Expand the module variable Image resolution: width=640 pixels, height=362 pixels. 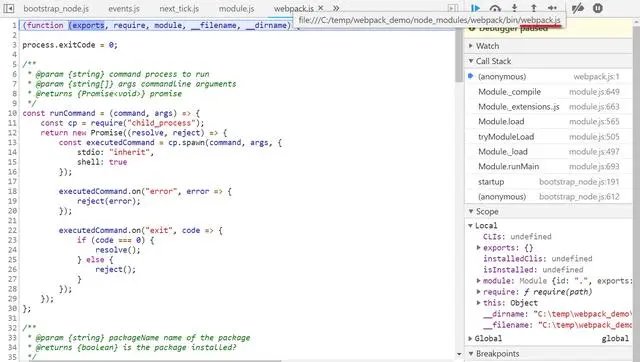point(478,280)
